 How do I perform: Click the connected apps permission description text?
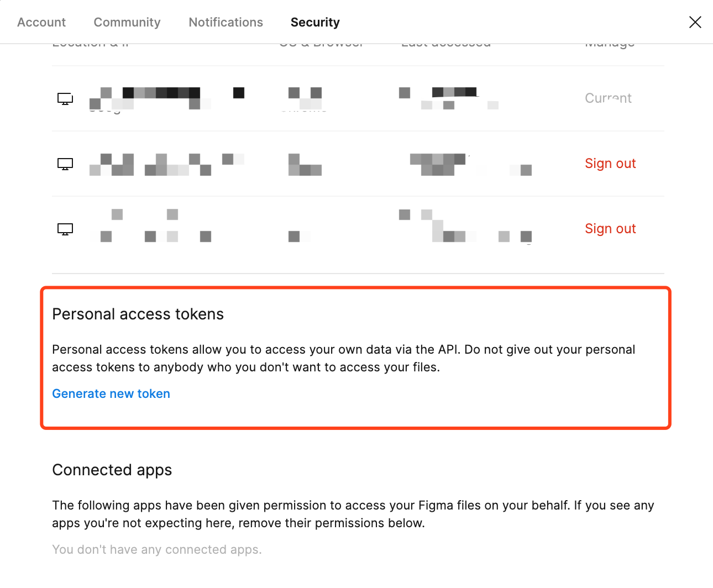coord(353,514)
